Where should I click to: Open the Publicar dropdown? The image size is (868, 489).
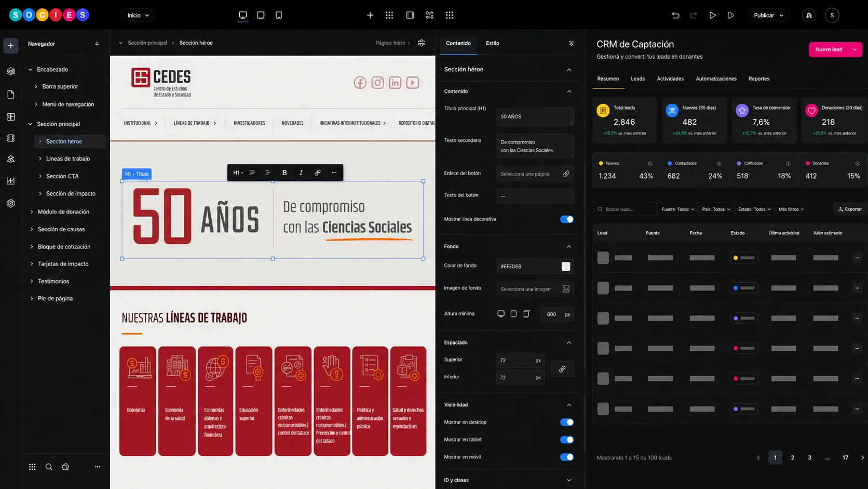768,15
